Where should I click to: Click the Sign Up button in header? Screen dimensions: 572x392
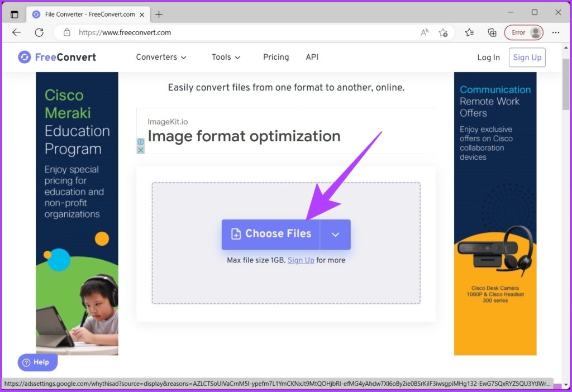click(x=527, y=58)
